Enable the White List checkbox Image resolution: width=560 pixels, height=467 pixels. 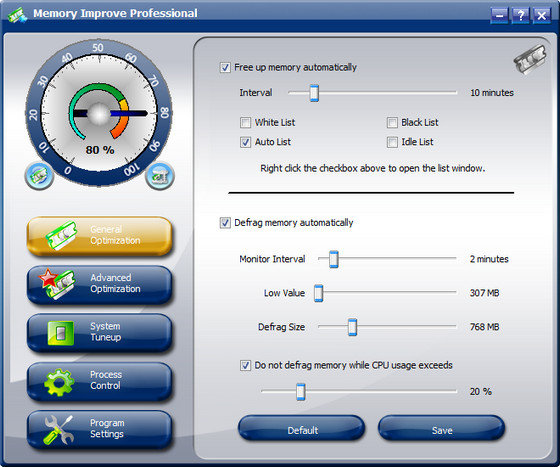coord(245,122)
